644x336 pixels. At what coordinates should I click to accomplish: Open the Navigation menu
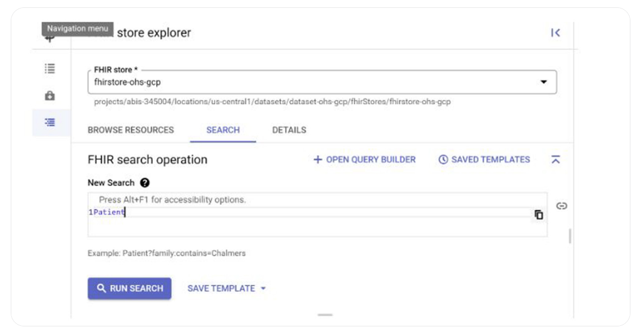(76, 27)
